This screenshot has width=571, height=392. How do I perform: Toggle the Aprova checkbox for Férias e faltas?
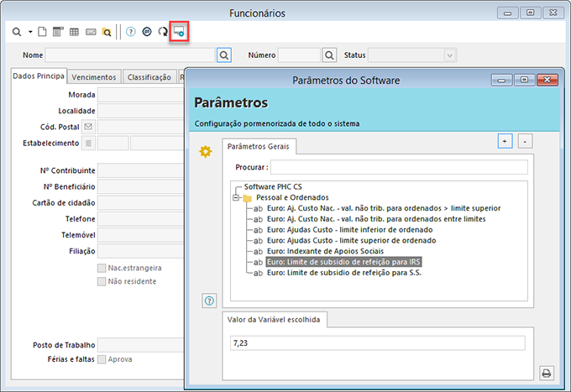pyautogui.click(x=102, y=359)
